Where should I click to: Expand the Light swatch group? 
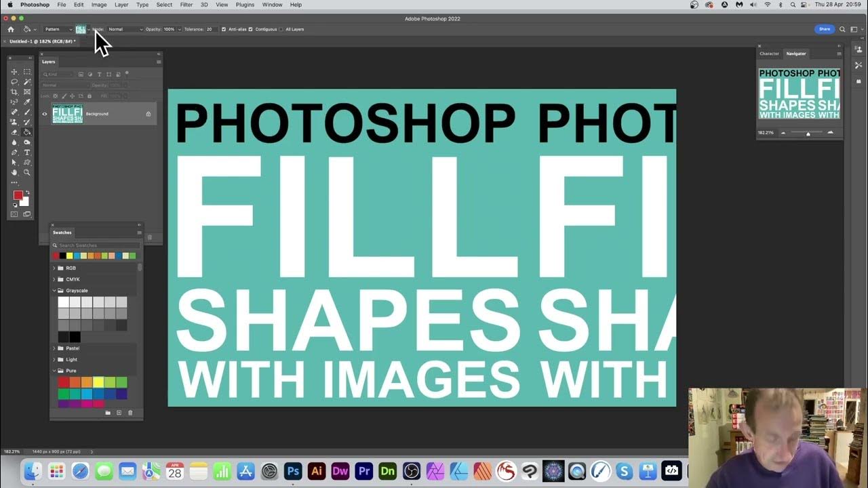[x=54, y=359]
